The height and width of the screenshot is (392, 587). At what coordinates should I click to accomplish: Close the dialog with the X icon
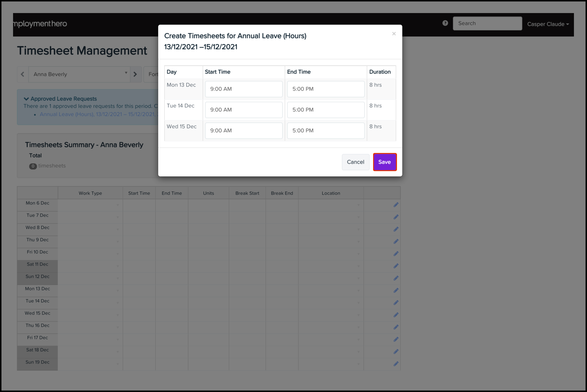coord(394,33)
